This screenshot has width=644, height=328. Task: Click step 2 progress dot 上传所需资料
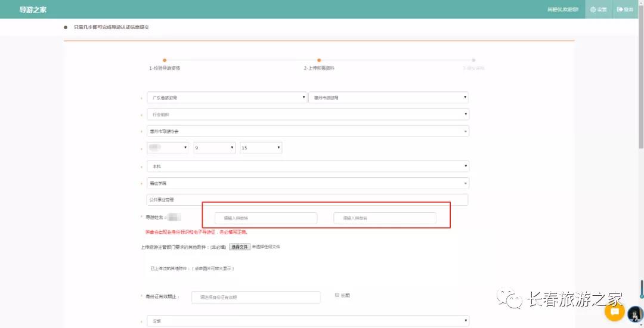(x=319, y=60)
